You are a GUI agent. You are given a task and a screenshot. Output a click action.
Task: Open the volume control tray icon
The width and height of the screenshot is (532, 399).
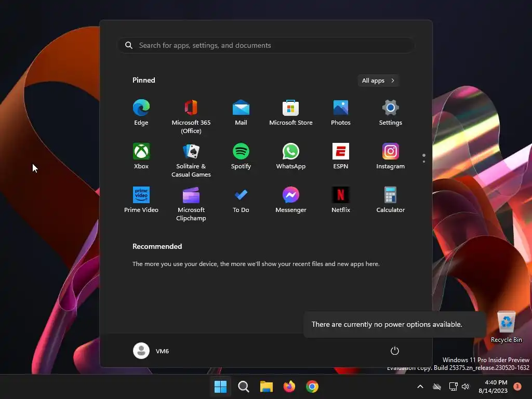click(x=465, y=387)
